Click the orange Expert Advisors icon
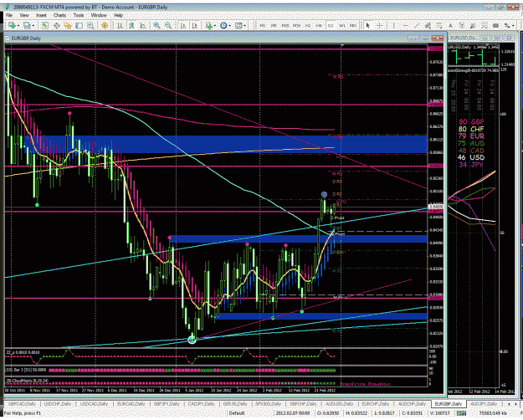This screenshot has width=523, height=420. tap(105, 25)
